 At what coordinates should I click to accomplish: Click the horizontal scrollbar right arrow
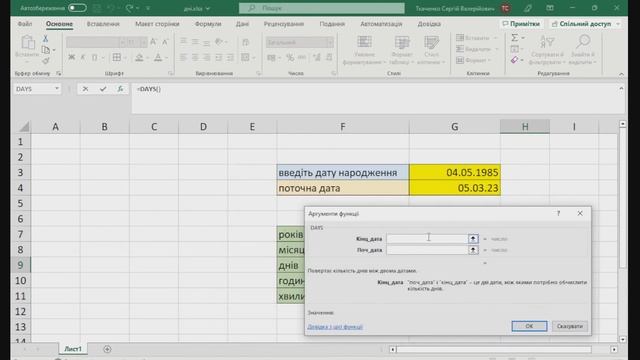tap(614, 349)
